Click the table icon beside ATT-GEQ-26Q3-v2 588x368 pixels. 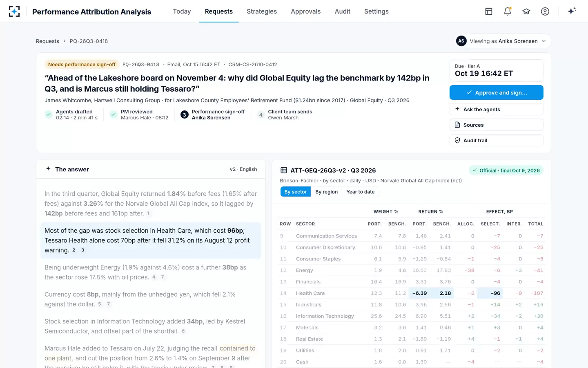pos(284,171)
